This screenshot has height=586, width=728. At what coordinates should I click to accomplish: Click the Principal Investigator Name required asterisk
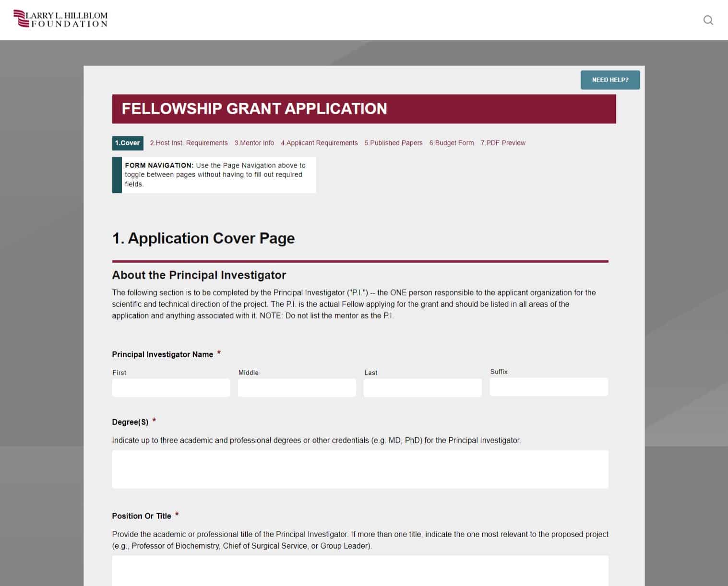(x=219, y=353)
